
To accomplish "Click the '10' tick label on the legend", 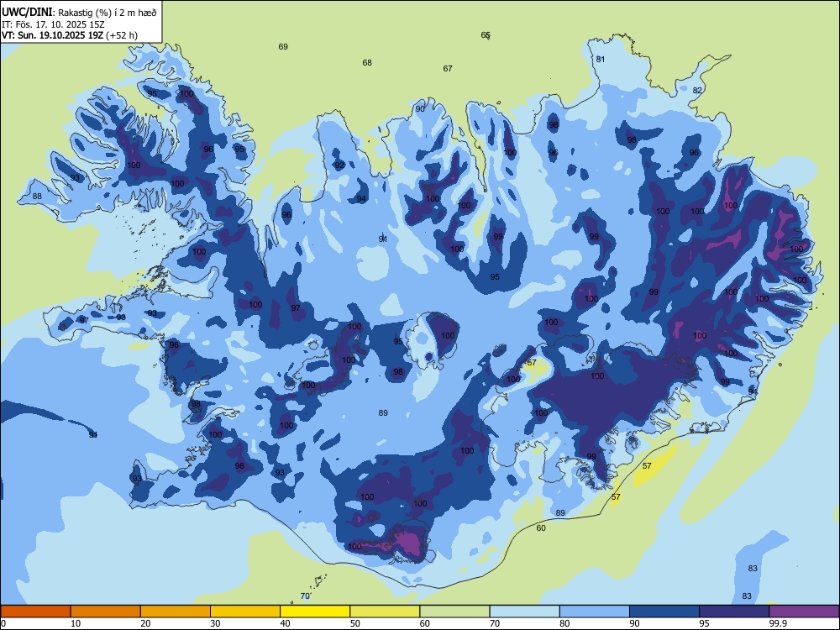I will (76, 623).
